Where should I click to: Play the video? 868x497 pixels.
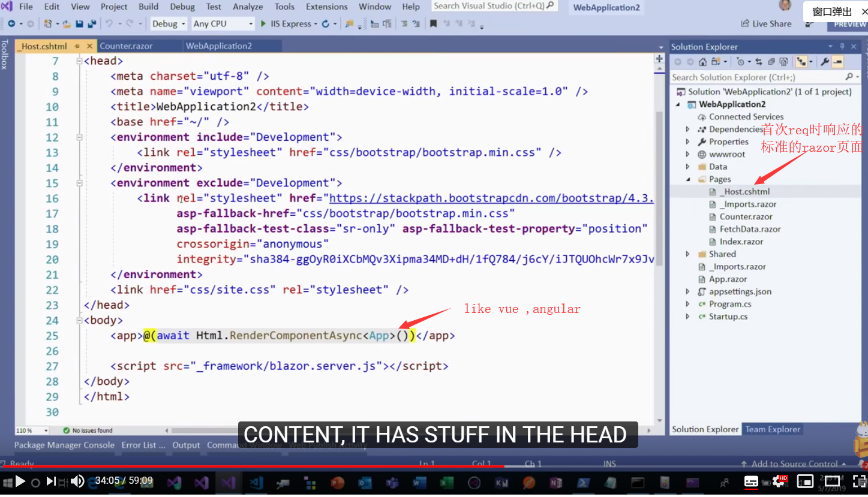(x=20, y=481)
